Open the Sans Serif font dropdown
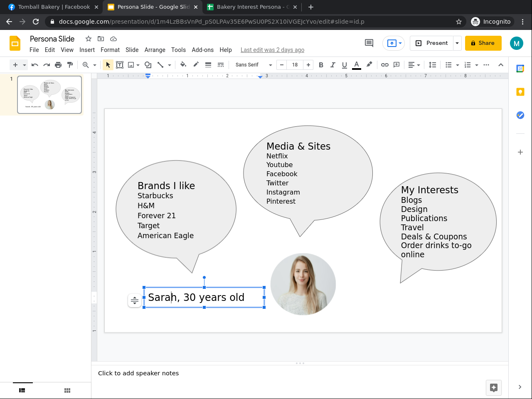532x399 pixels. click(254, 65)
